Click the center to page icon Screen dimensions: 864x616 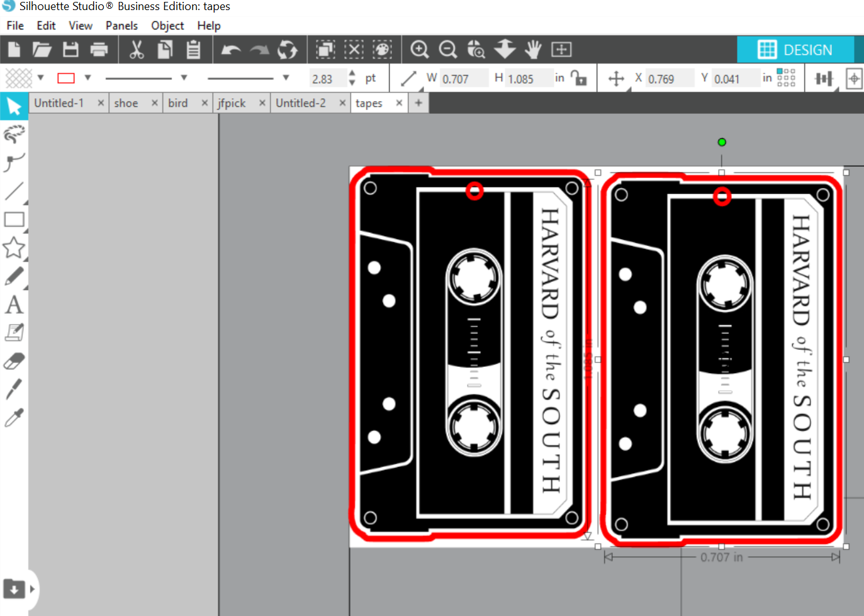(854, 78)
